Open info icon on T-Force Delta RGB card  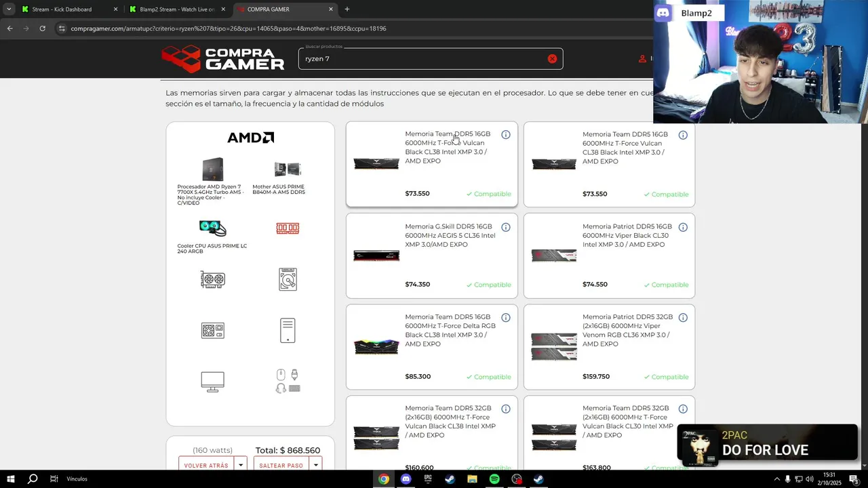click(505, 318)
